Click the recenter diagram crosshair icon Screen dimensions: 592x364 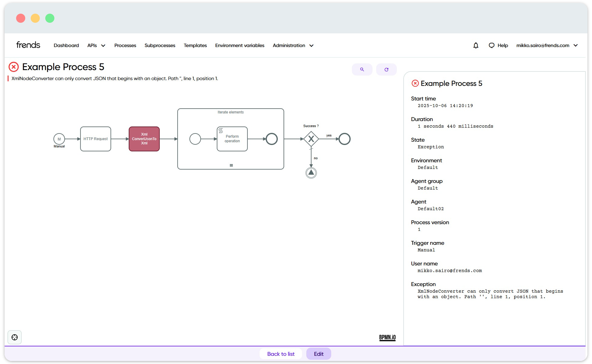tap(15, 337)
